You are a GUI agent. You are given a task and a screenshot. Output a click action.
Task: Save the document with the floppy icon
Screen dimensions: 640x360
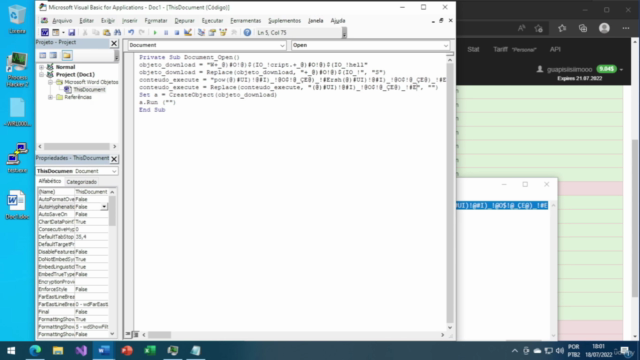(x=71, y=33)
